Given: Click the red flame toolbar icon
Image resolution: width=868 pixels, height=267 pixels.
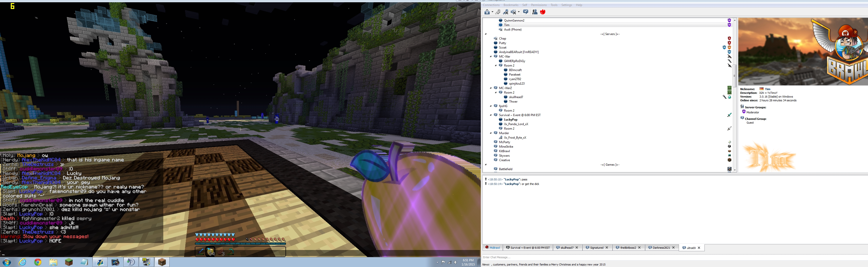Looking at the screenshot, I should click(542, 12).
